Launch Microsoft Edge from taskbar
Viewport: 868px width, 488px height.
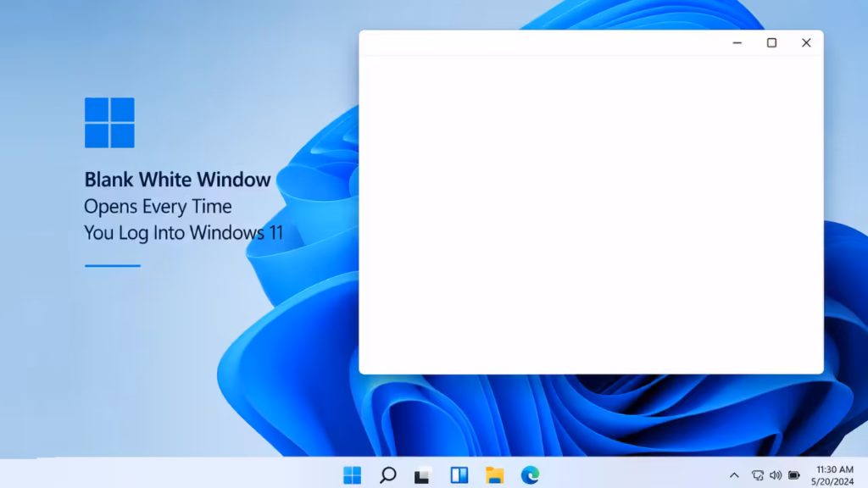pos(530,474)
